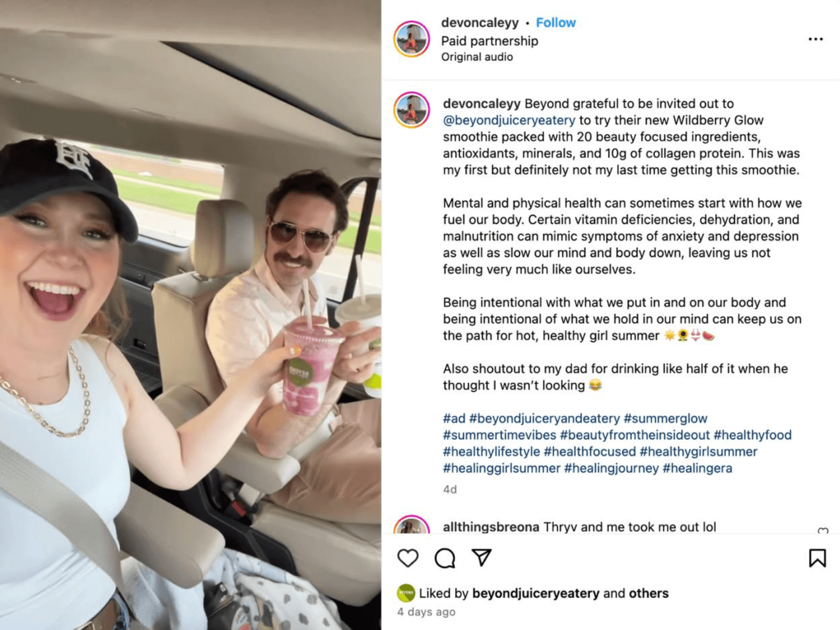This screenshot has height=630, width=840.
Task: Open the @beyondjuiceryeatery mention link
Action: (x=509, y=120)
